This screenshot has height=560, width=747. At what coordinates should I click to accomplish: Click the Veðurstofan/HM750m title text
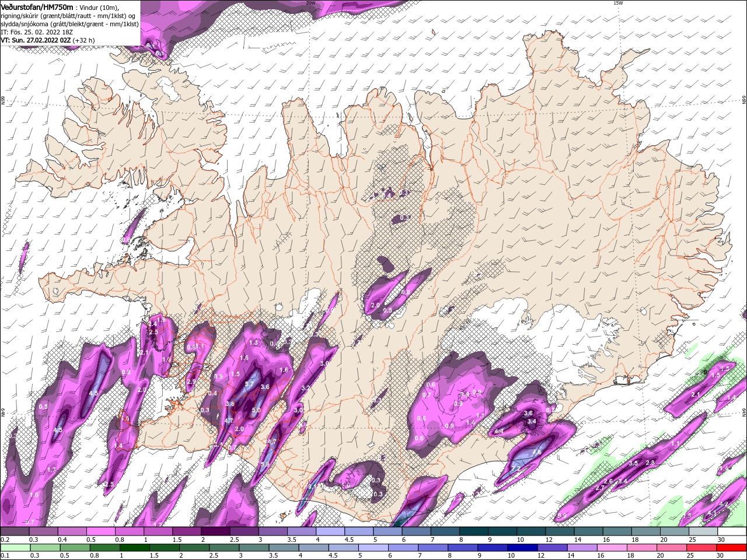click(37, 6)
